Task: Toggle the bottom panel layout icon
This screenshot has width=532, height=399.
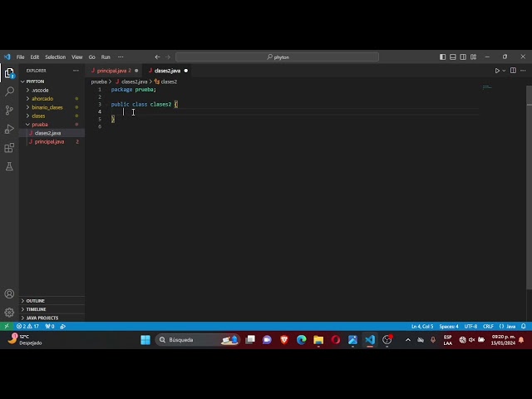Action: (x=452, y=57)
